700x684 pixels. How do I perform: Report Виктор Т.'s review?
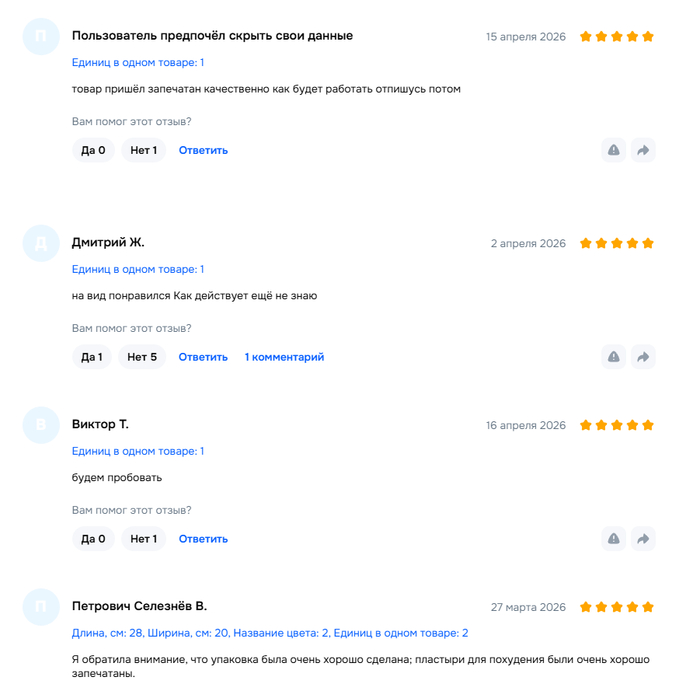(x=614, y=539)
